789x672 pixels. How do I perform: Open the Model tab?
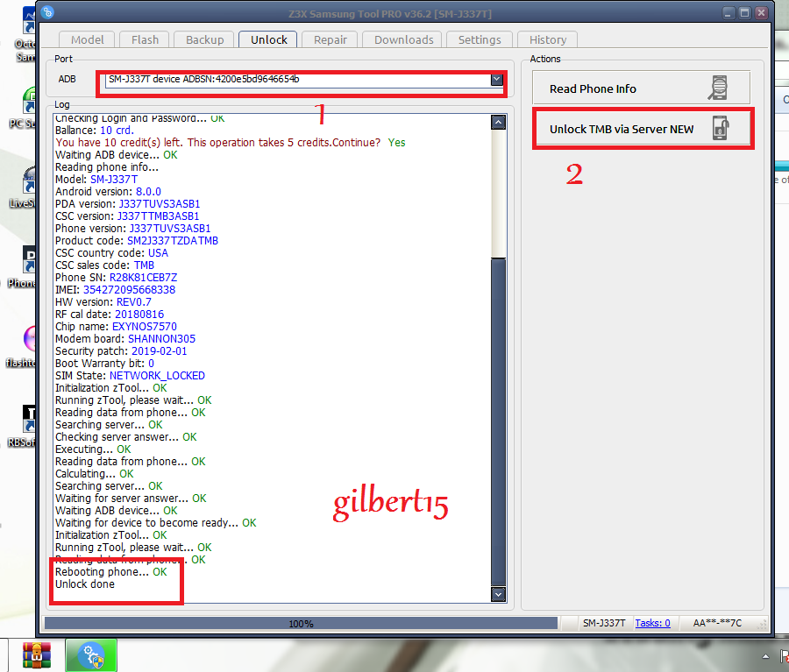pos(87,39)
